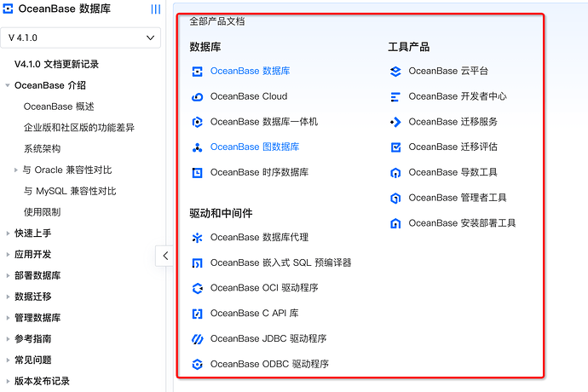Click the 工具产品 section heading

[409, 47]
